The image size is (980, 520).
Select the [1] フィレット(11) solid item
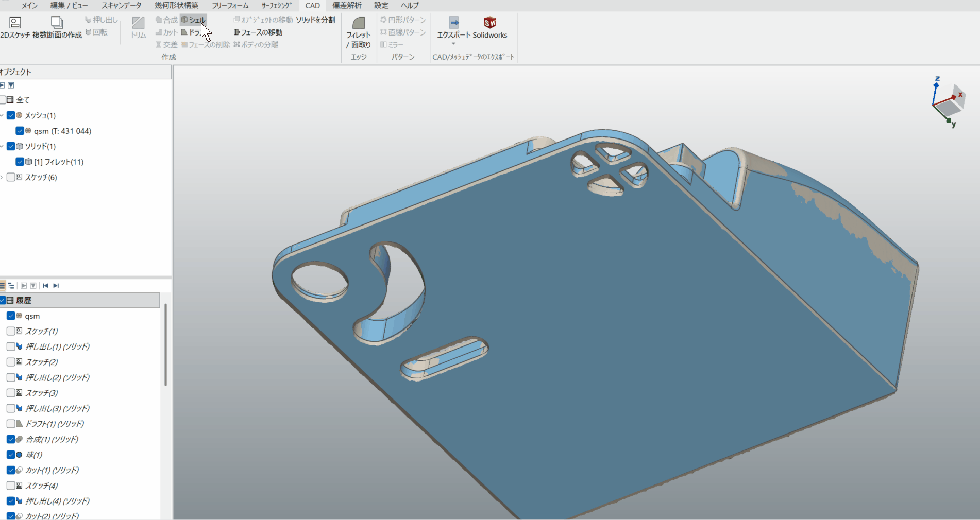click(58, 162)
